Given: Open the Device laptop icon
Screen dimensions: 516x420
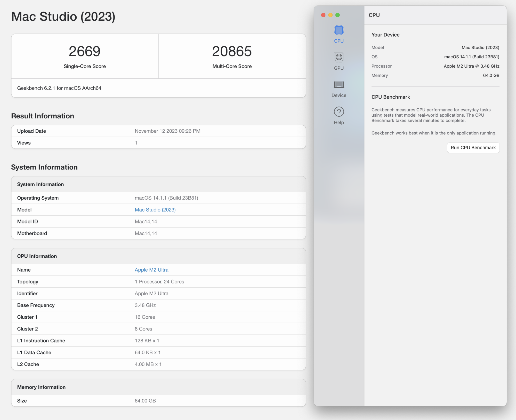Looking at the screenshot, I should click(x=339, y=85).
